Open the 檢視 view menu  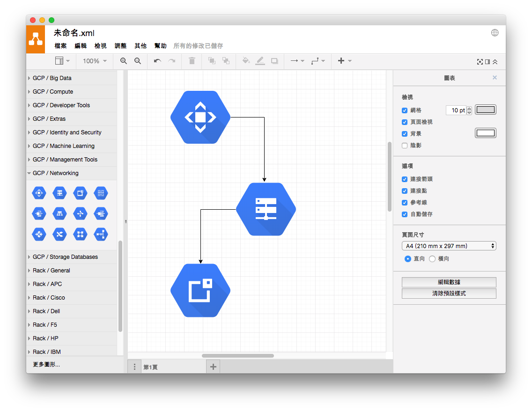pos(100,46)
